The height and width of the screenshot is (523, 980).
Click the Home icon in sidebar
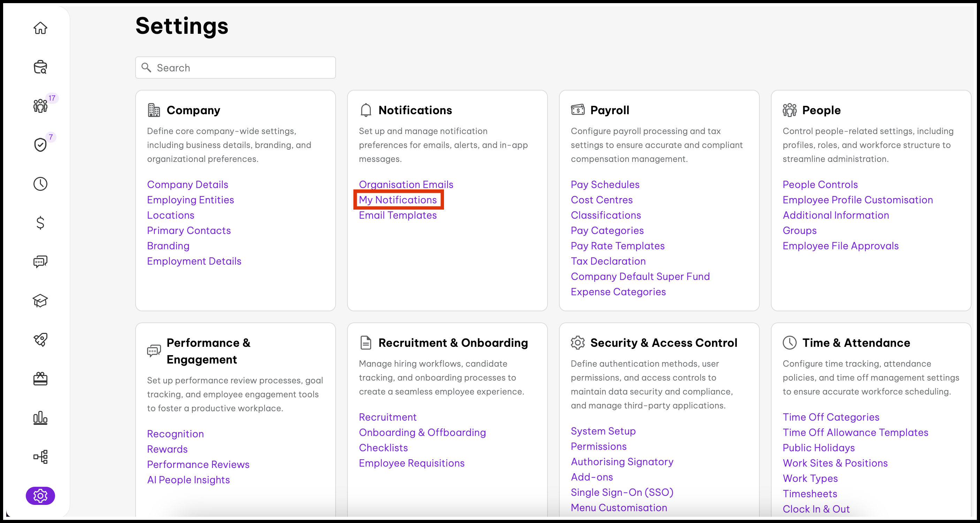(x=40, y=28)
